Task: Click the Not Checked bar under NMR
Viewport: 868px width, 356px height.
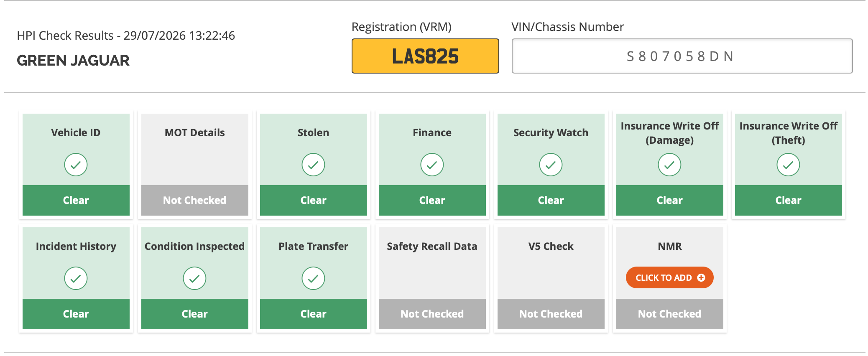Action: coord(669,314)
